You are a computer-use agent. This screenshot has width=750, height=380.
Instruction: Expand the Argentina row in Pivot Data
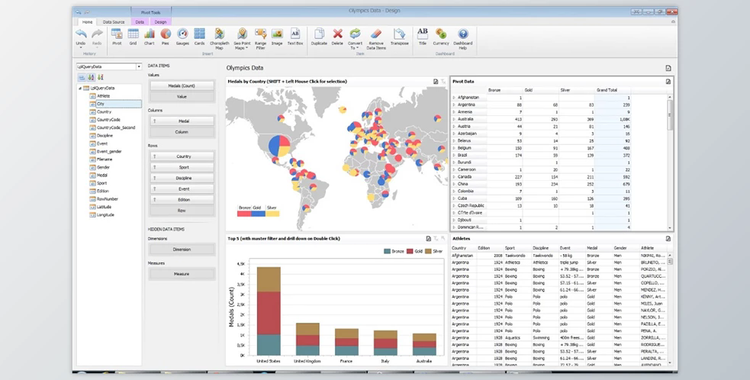454,105
